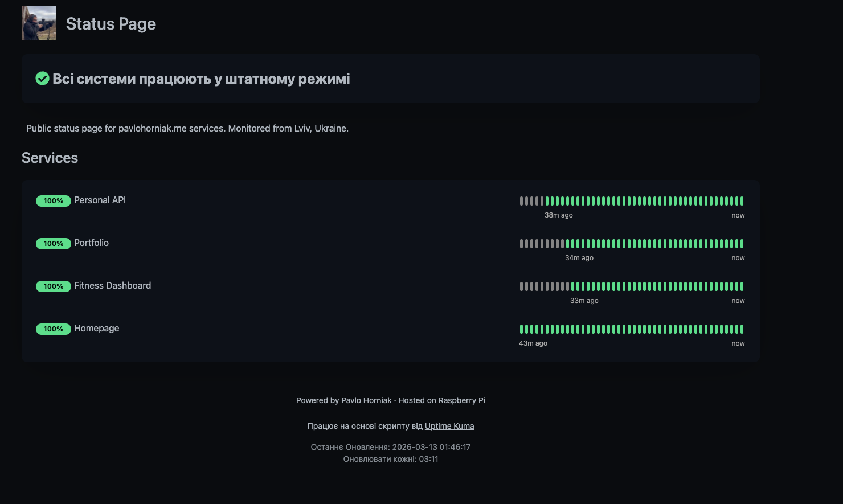Open the Uptime Kuma link

pyautogui.click(x=449, y=426)
